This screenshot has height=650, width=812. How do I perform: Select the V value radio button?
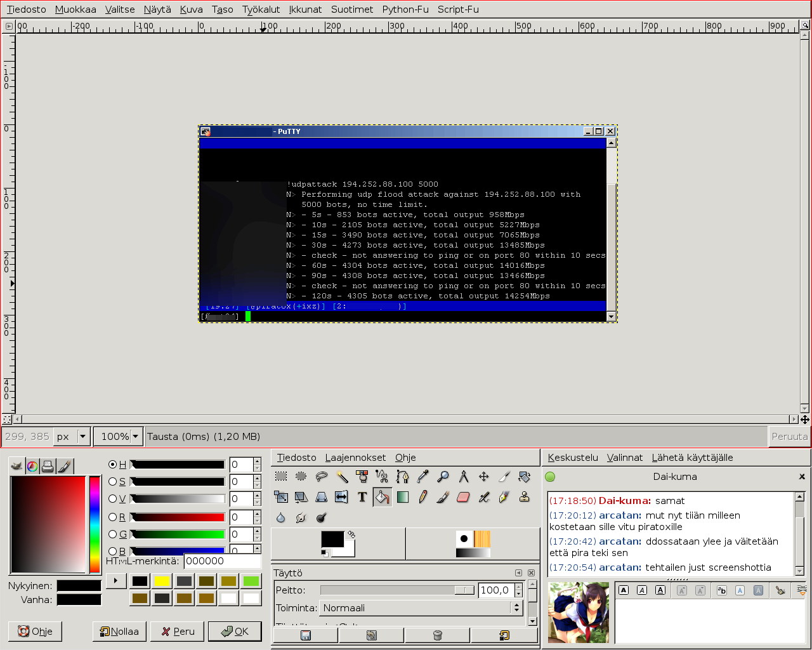pyautogui.click(x=113, y=499)
